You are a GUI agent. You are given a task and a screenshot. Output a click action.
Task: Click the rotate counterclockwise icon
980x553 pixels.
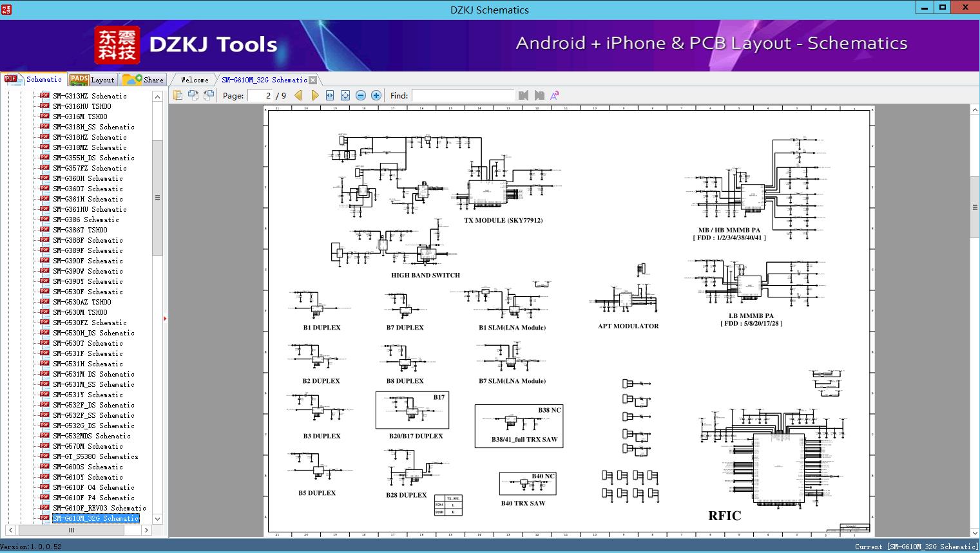pyautogui.click(x=193, y=95)
